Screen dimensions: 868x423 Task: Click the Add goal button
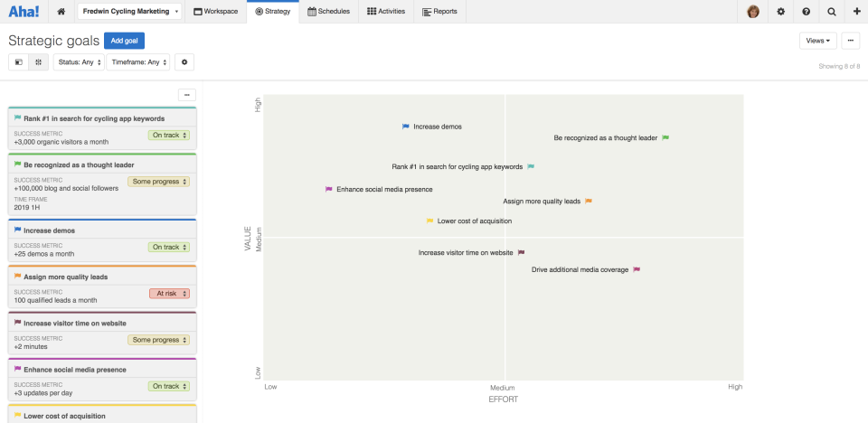(124, 41)
